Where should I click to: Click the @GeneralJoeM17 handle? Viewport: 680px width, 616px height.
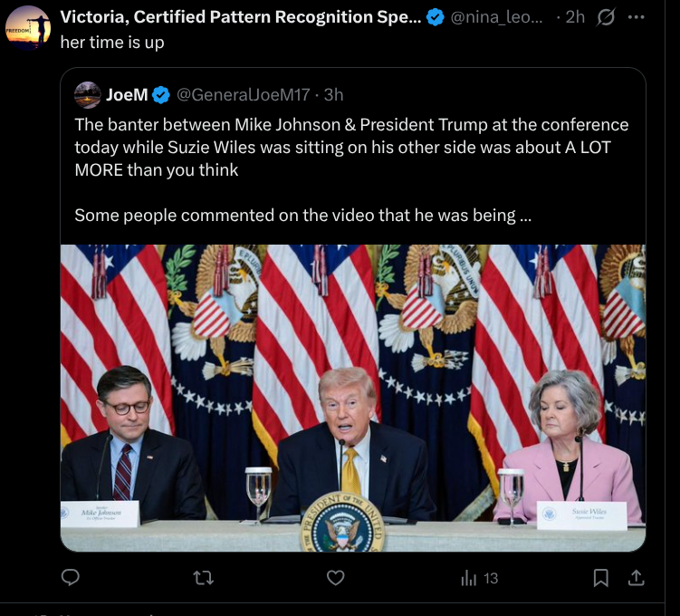coord(244,94)
